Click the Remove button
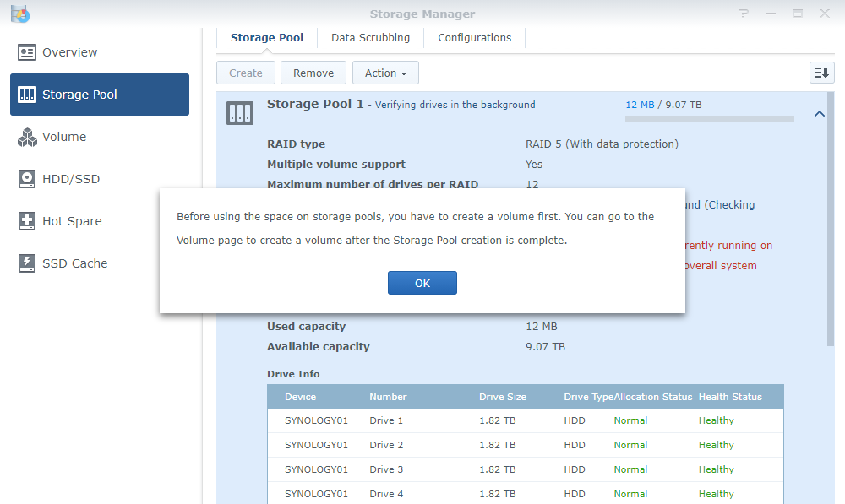 point(313,73)
